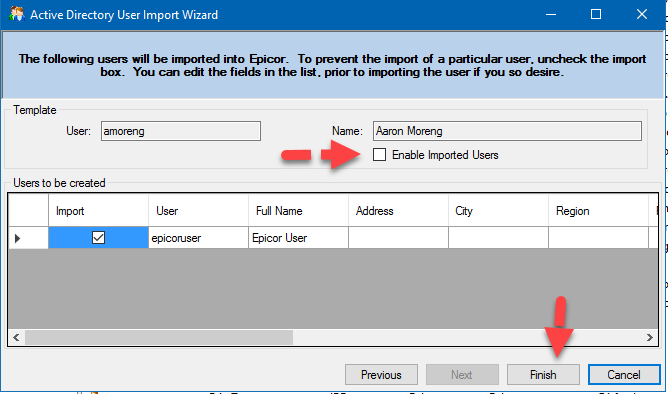This screenshot has width=668, height=394.
Task: Click the Finish button
Action: click(543, 374)
